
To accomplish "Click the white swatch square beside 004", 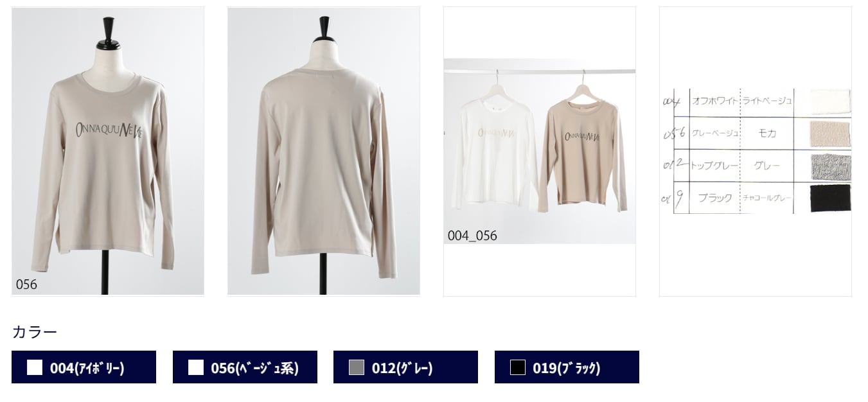I will (35, 367).
